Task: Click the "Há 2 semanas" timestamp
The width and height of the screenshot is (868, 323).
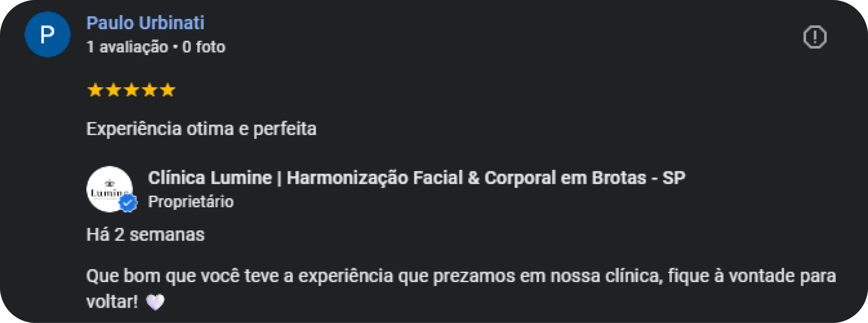Action: tap(145, 234)
